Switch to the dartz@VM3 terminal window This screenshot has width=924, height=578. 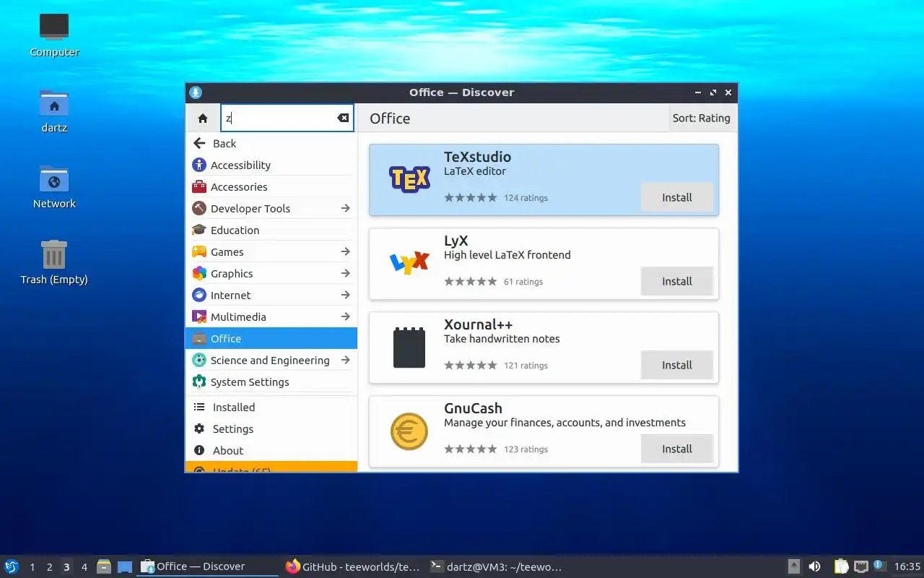click(496, 566)
